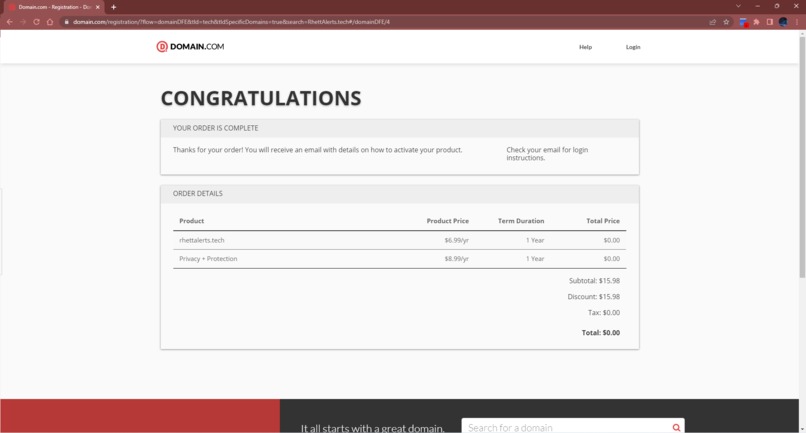Open tab search chevron in title bar
Image resolution: width=806 pixels, height=433 pixels.
coord(738,6)
